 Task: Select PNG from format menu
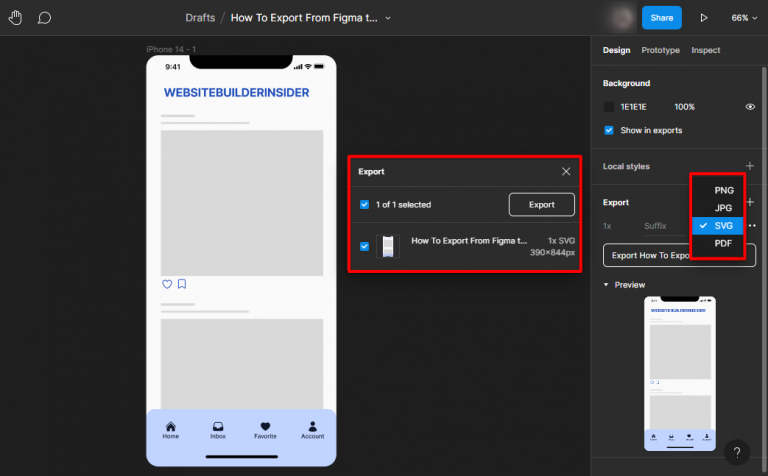(x=723, y=190)
